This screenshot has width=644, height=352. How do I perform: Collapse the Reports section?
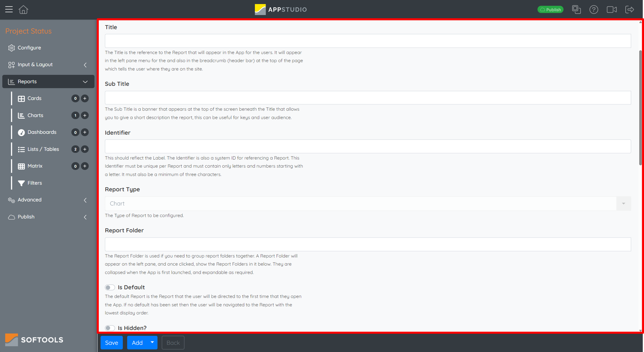pos(48,82)
